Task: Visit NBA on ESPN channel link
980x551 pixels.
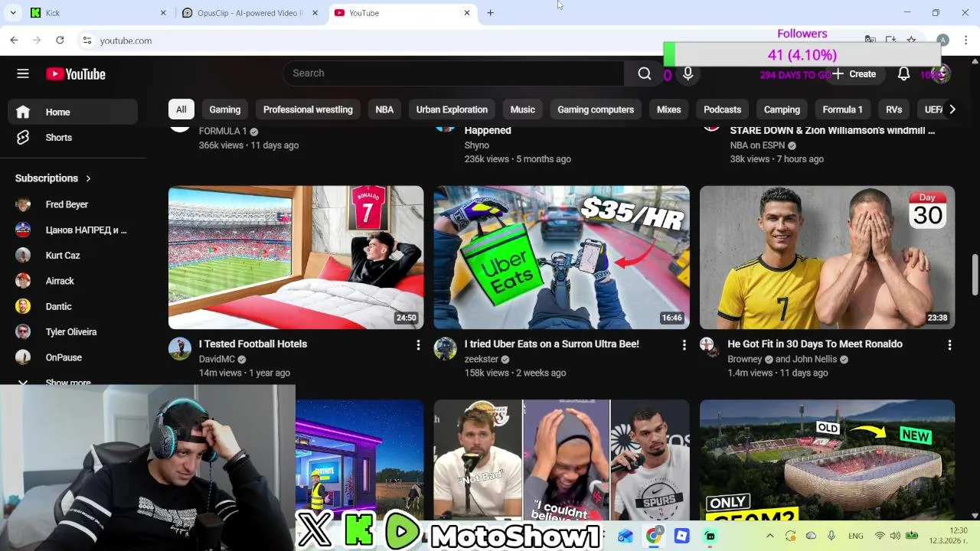Action: [x=758, y=145]
